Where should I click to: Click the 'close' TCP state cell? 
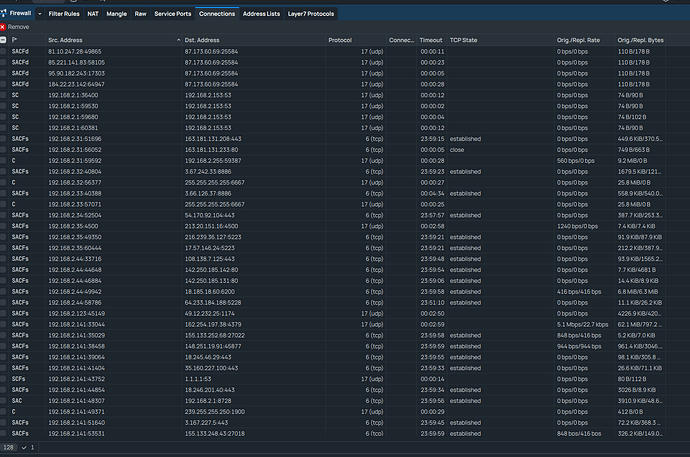[x=457, y=150]
